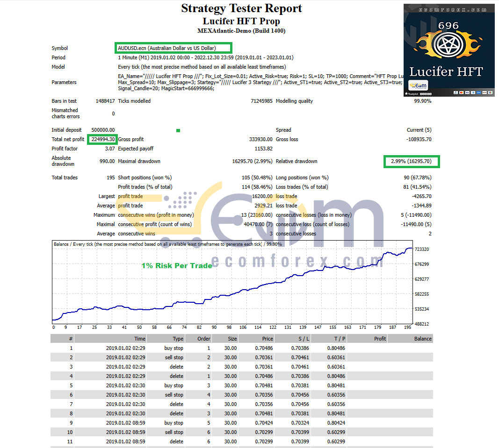
Task: Click Ticks modelled value 71245985
Action: pyautogui.click(x=261, y=101)
